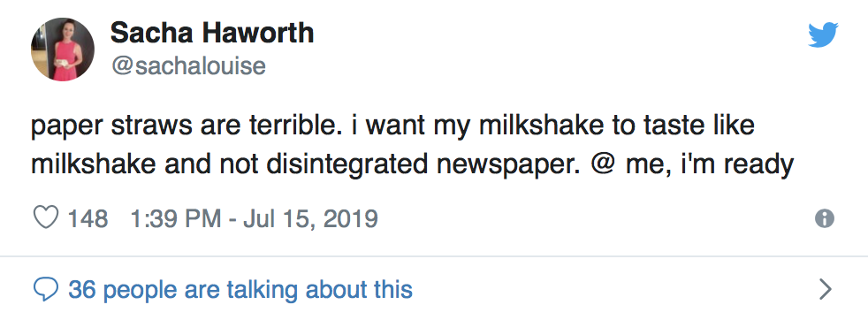Open the gray info circle icon

tap(825, 218)
